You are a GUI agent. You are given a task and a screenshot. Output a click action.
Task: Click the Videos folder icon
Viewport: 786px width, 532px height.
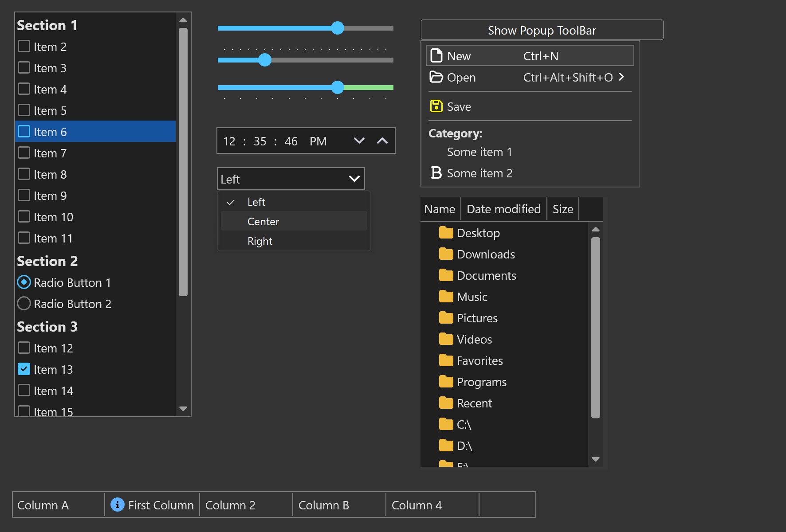coord(446,339)
